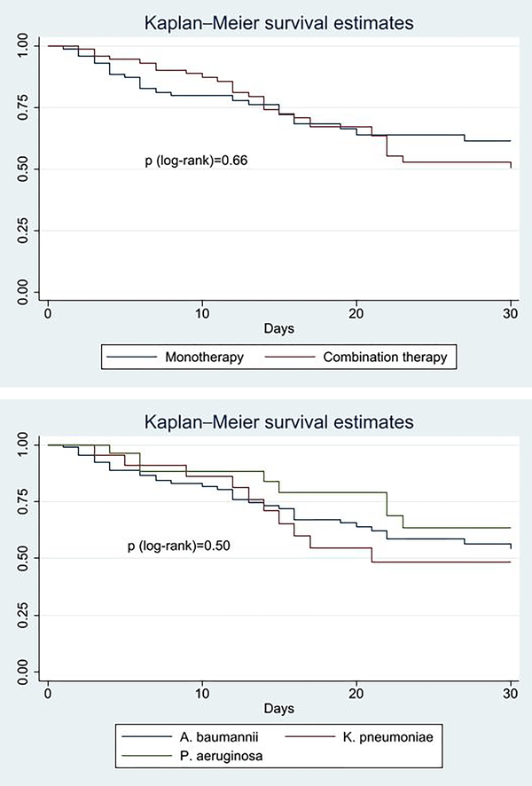Click the top chart title text
The image size is (532, 786).
[279, 23]
